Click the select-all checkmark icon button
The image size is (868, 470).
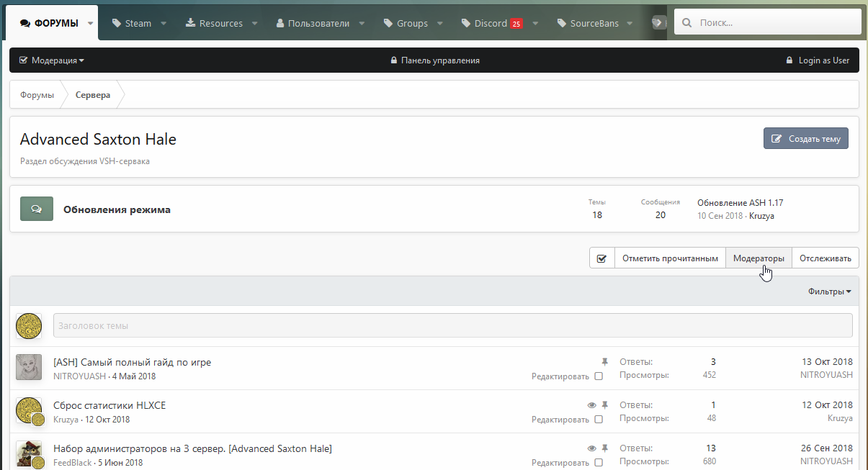(601, 258)
